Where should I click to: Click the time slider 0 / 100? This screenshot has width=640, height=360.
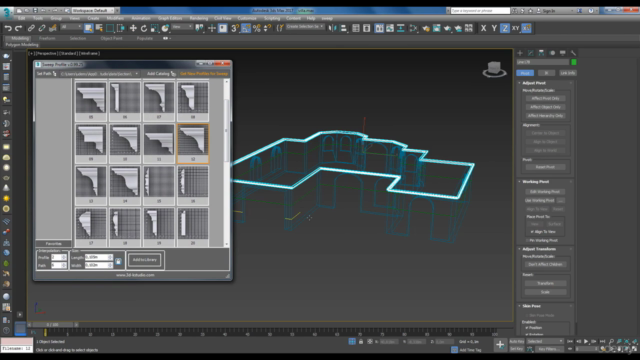point(53,325)
